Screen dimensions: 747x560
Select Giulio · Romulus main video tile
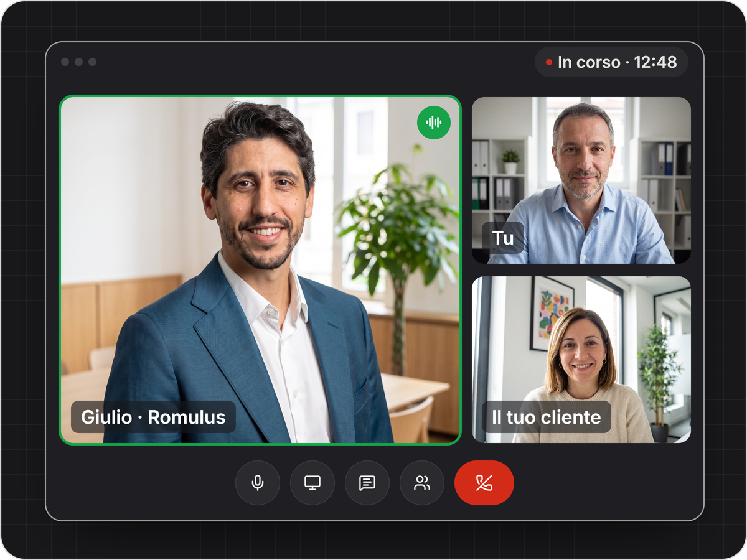[260, 269]
